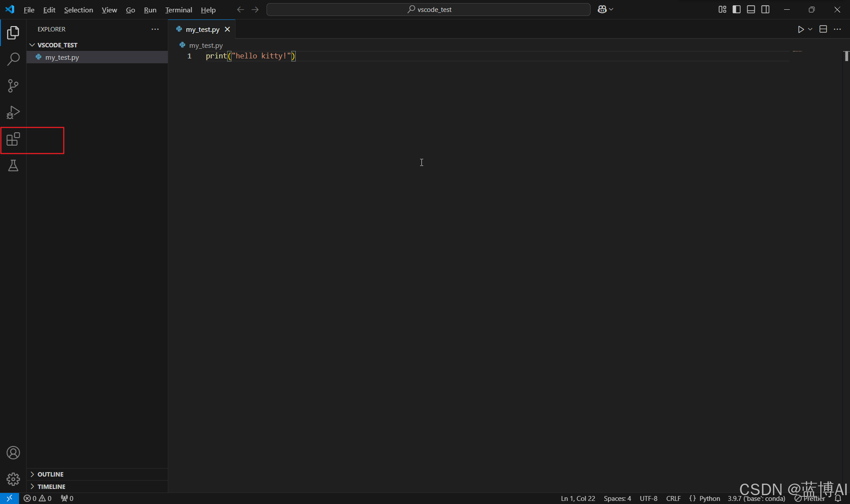Click Run Python File play button
The image size is (850, 504).
point(800,29)
